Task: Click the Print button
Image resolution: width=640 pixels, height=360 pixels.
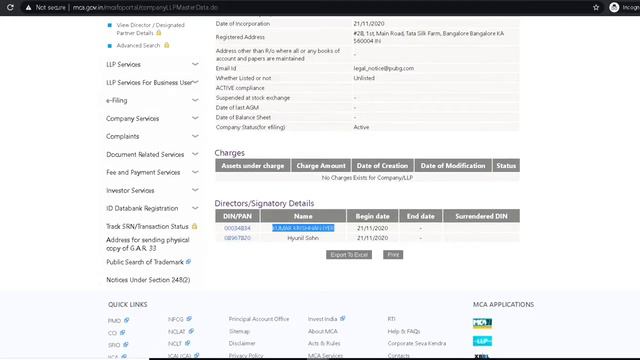Action: (393, 255)
